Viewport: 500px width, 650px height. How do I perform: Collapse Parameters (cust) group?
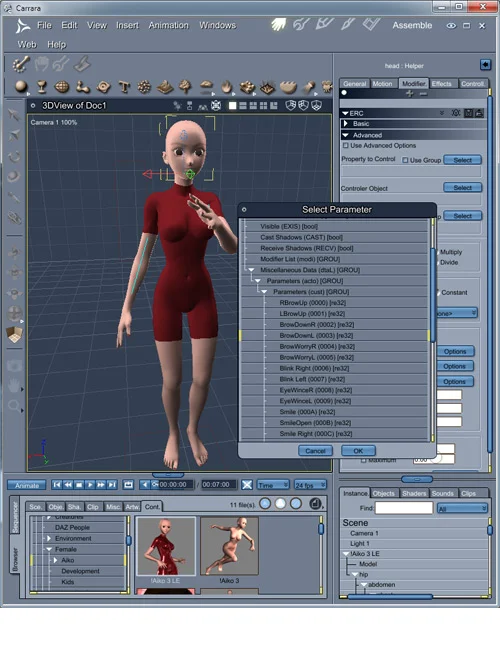(x=264, y=292)
